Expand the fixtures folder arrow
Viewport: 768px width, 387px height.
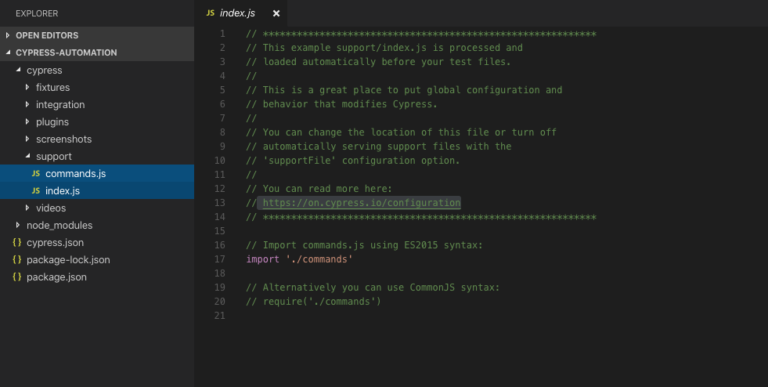tap(27, 87)
